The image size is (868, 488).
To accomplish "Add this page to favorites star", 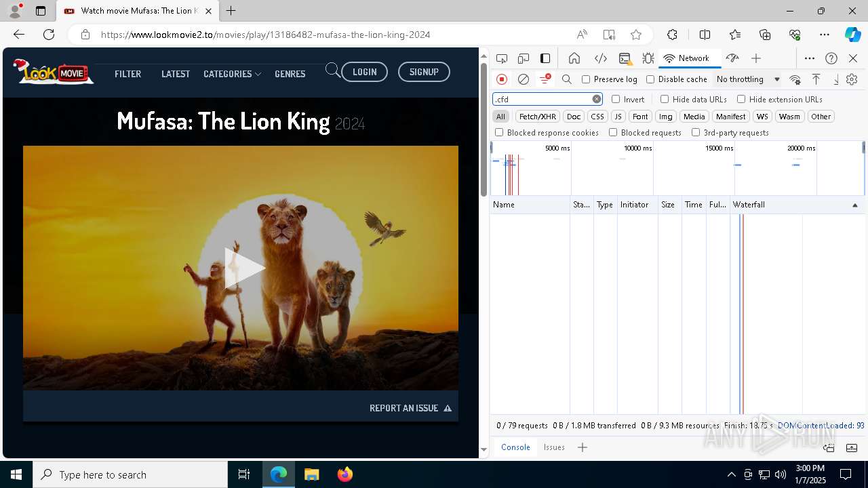I will click(x=636, y=35).
